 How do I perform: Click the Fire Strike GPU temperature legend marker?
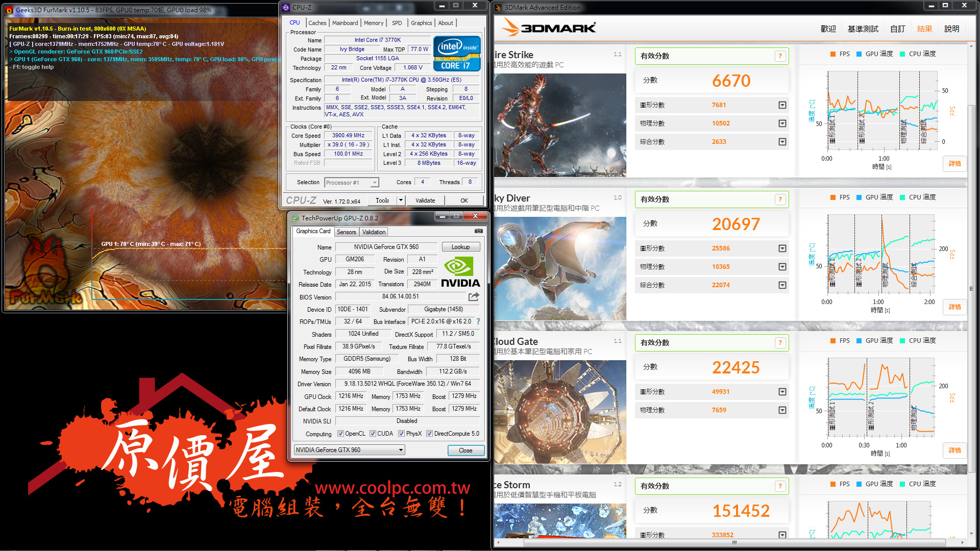[859, 54]
